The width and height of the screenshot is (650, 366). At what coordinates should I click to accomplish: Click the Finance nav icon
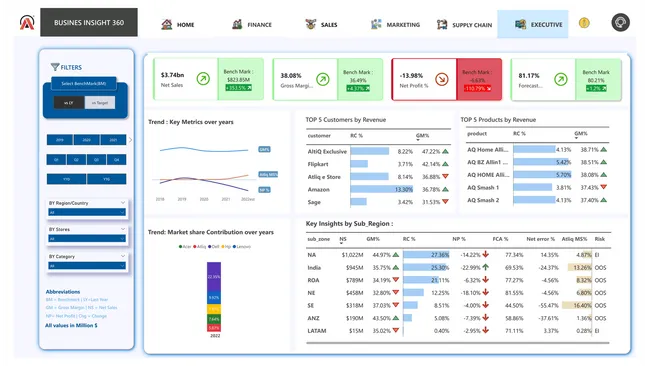(x=237, y=24)
